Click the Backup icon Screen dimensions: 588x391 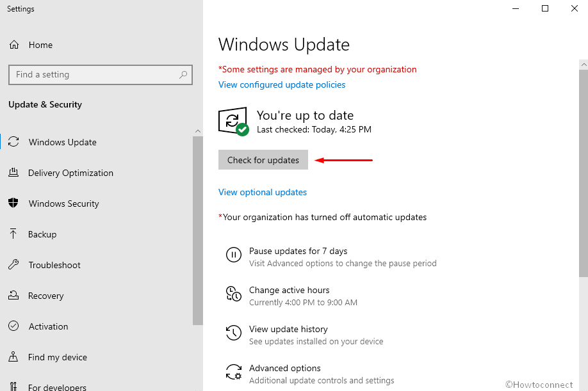(x=13, y=234)
